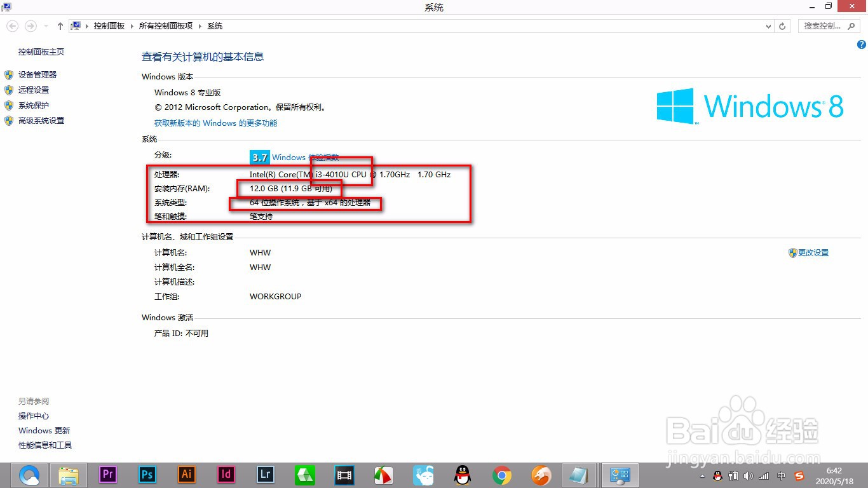Open 控制面板主页 link
Image resolution: width=868 pixels, height=488 pixels.
tap(41, 52)
